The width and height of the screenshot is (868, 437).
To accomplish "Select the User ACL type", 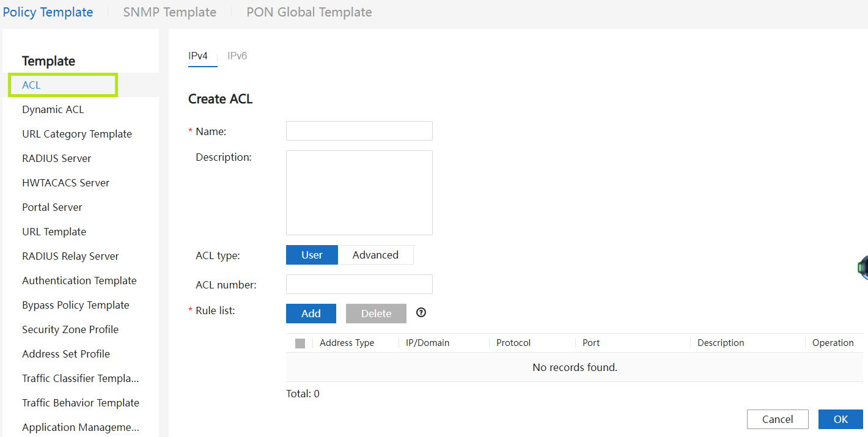I will (312, 255).
